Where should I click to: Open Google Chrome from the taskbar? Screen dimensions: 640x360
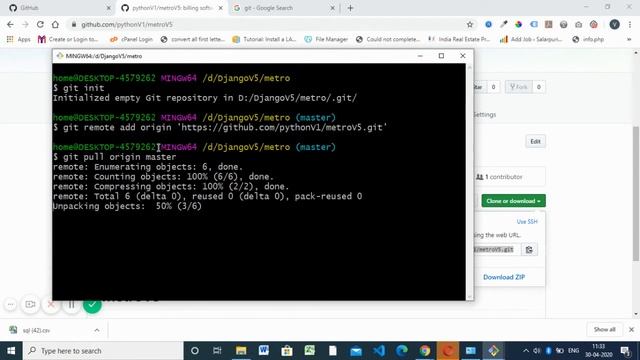[425, 351]
